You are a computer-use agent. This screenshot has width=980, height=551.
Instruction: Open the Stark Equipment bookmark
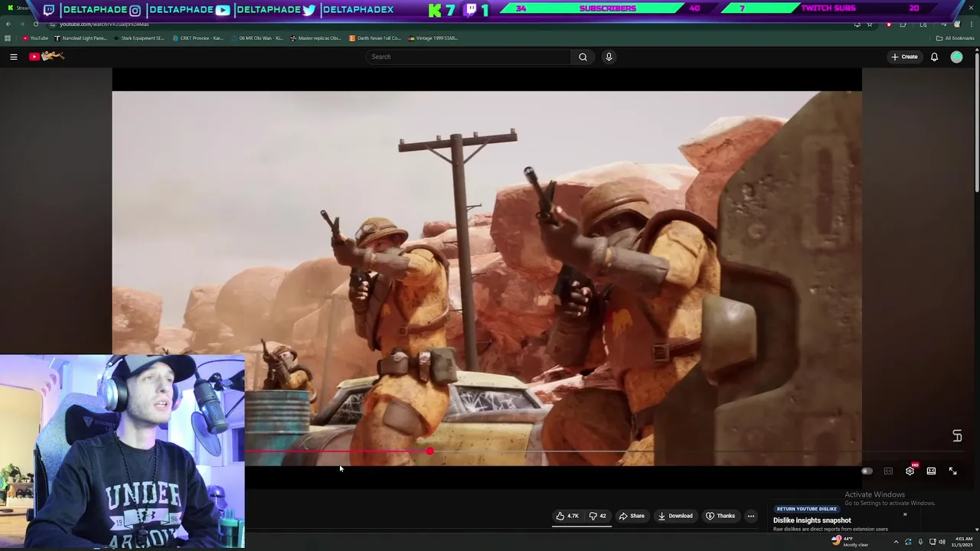point(139,38)
